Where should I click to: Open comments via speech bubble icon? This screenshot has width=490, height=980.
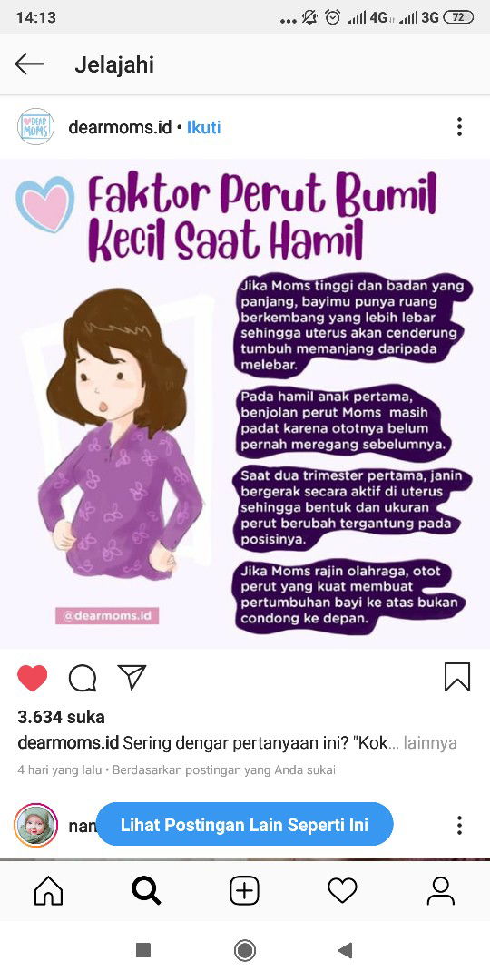pyautogui.click(x=83, y=678)
